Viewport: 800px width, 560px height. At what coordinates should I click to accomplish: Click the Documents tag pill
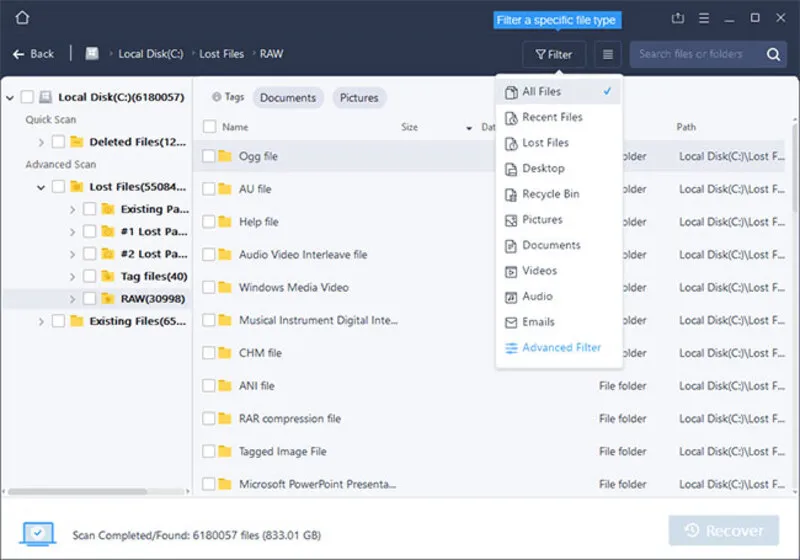coord(288,97)
